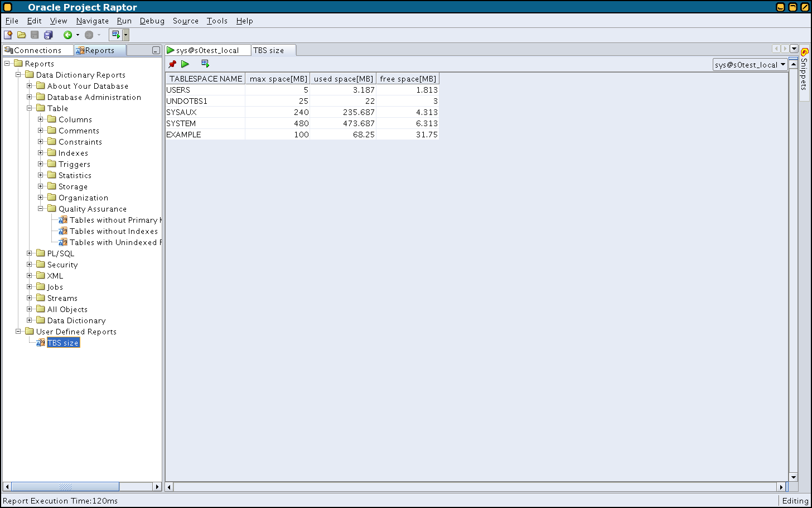Screen dimensions: 812x508
Task: Open the Edit menu
Action: (x=35, y=21)
